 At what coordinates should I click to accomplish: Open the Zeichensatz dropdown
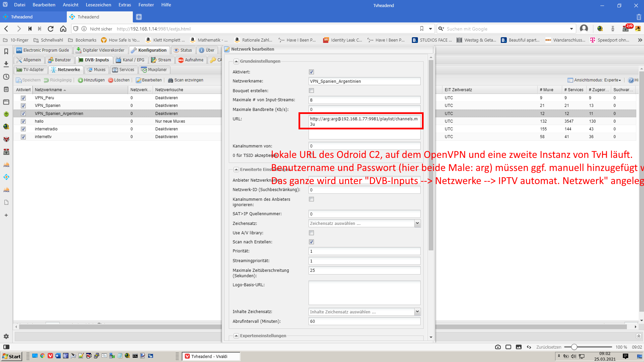point(417,223)
